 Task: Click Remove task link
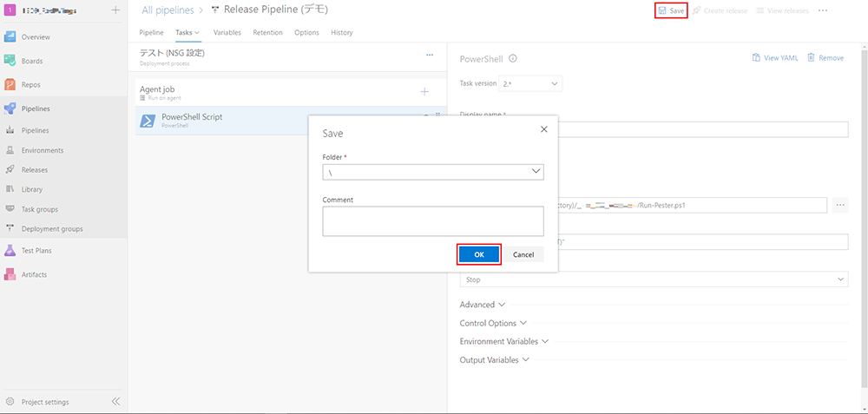coord(825,57)
